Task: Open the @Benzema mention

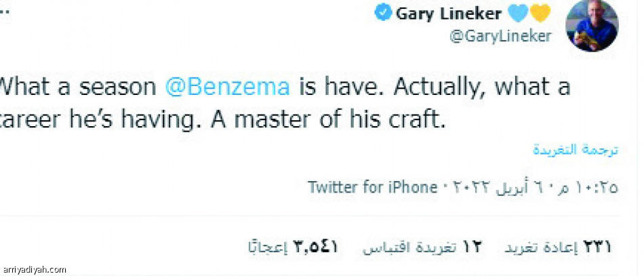Action: click(x=228, y=87)
